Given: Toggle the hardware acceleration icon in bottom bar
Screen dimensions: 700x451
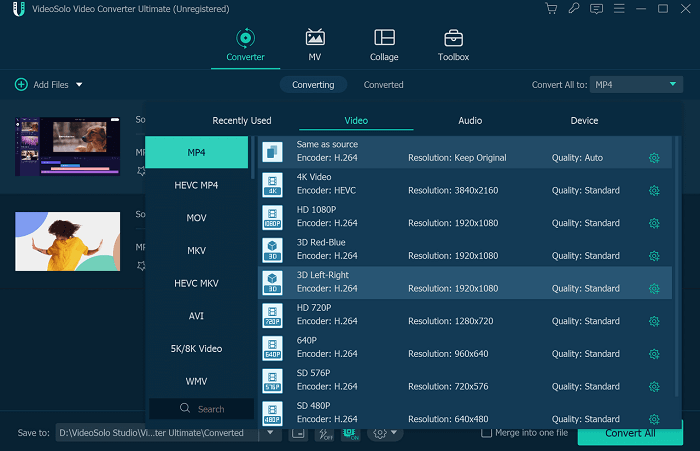Looking at the screenshot, I should click(350, 433).
